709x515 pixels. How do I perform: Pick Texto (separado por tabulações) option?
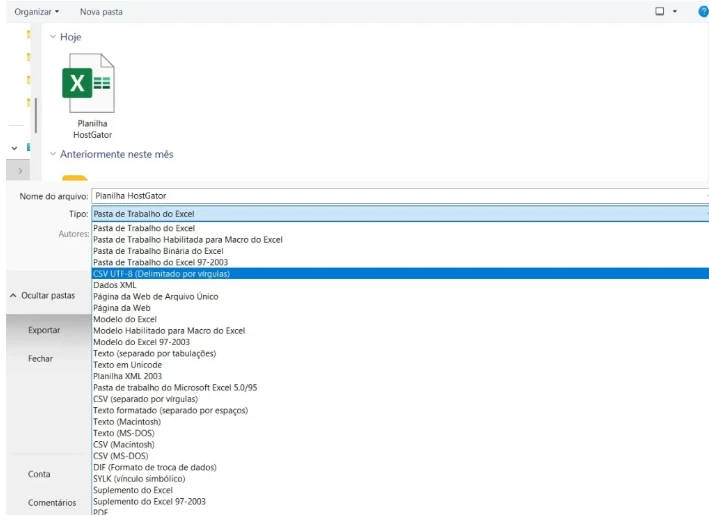[154, 353]
